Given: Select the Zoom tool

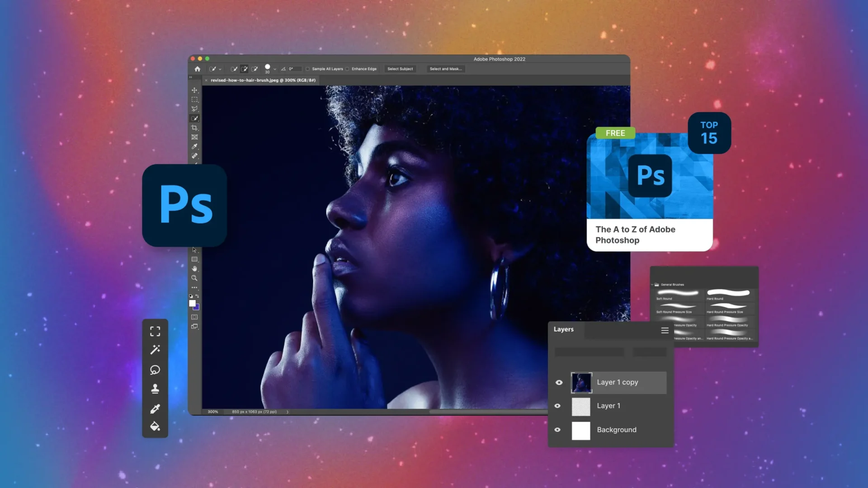Looking at the screenshot, I should (x=195, y=278).
